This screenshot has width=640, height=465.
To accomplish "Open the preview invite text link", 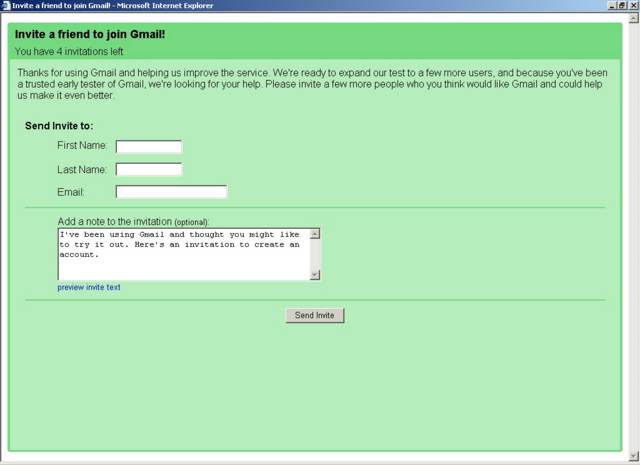I will tap(89, 287).
